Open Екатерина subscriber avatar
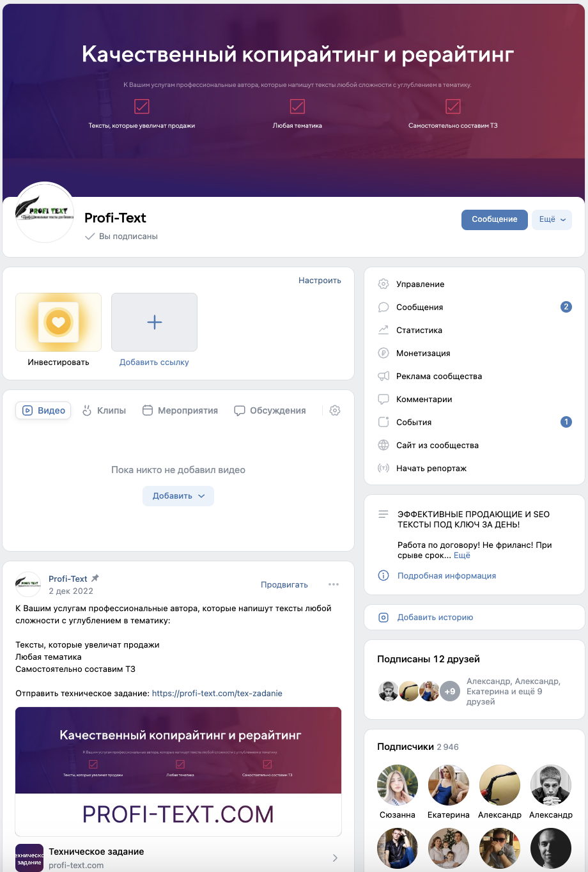Image resolution: width=588 pixels, height=872 pixels. (x=449, y=785)
